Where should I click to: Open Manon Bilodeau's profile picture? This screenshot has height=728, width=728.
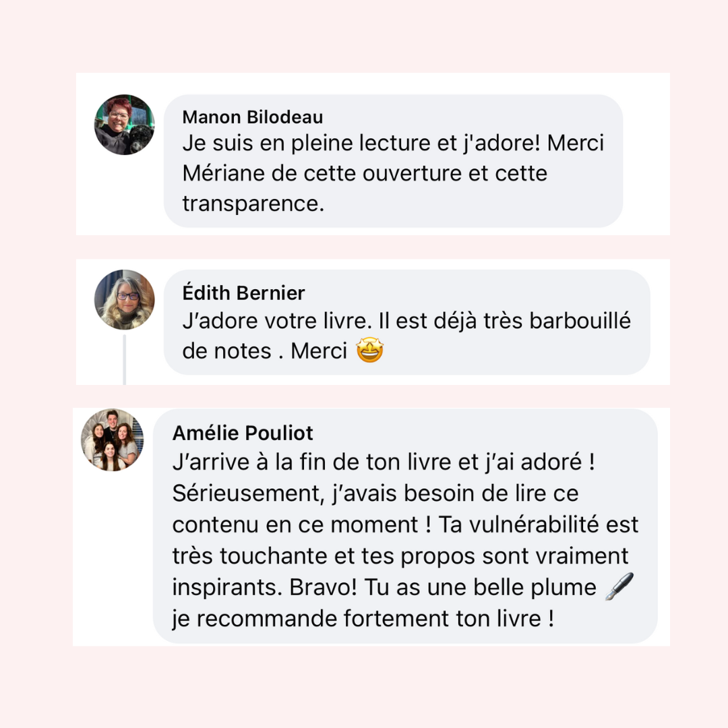point(125,125)
